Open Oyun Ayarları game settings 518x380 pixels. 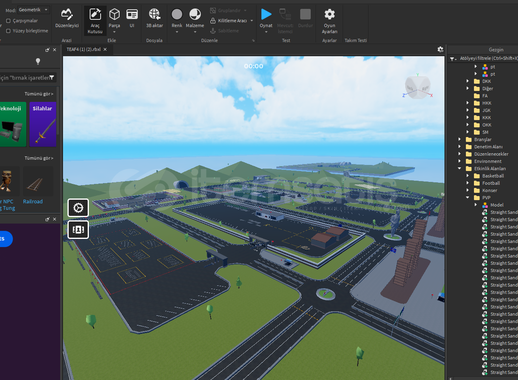329,21
